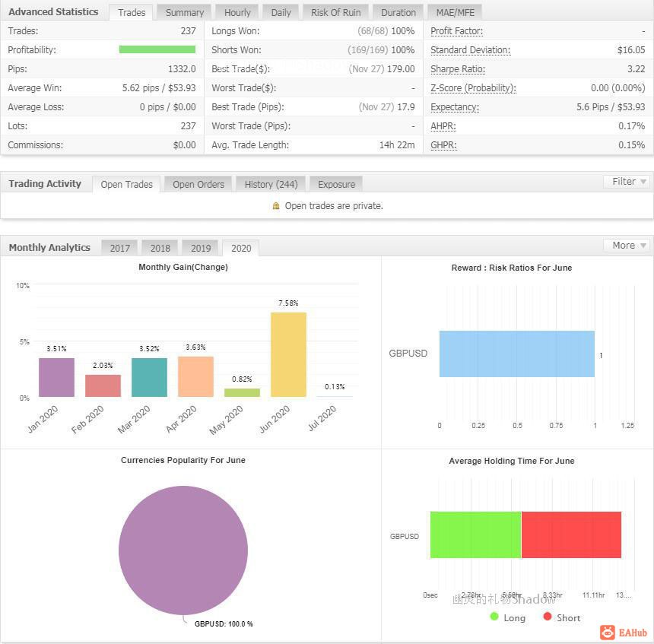Click the Feb 2020 red bar

pyautogui.click(x=103, y=385)
